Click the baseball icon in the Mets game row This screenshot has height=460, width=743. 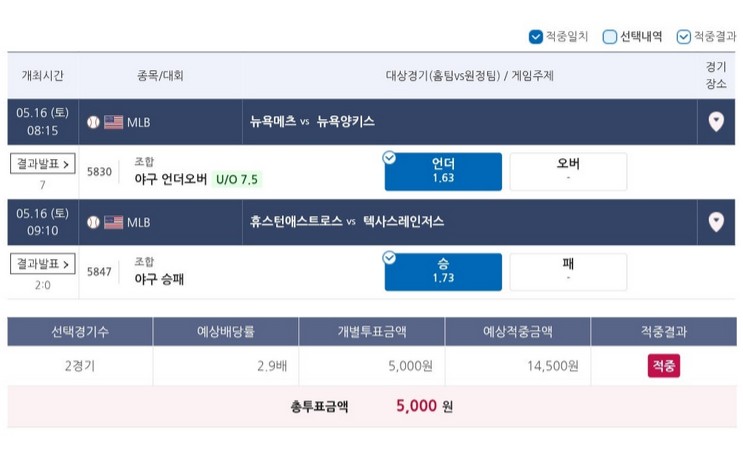pos(93,122)
